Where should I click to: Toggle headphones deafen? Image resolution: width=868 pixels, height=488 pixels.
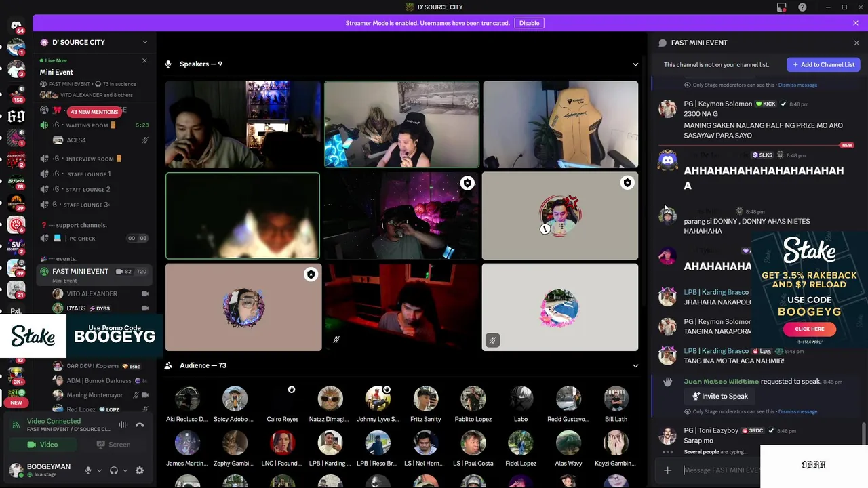pyautogui.click(x=114, y=470)
